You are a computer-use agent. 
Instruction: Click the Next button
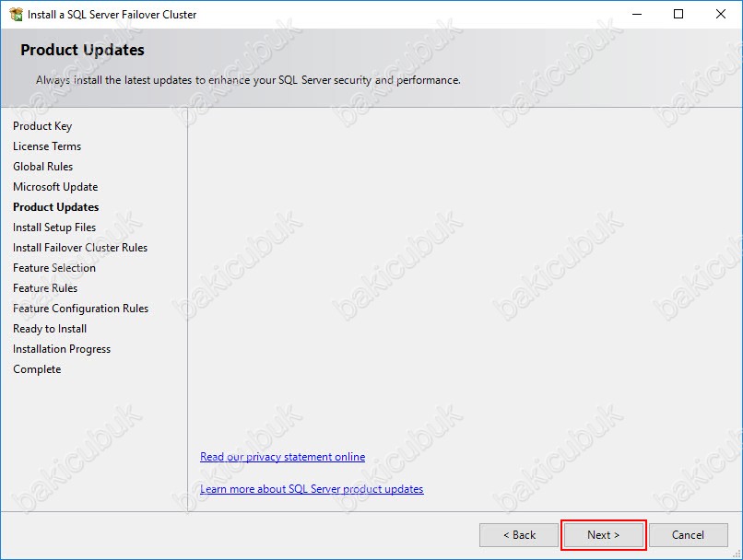point(603,535)
